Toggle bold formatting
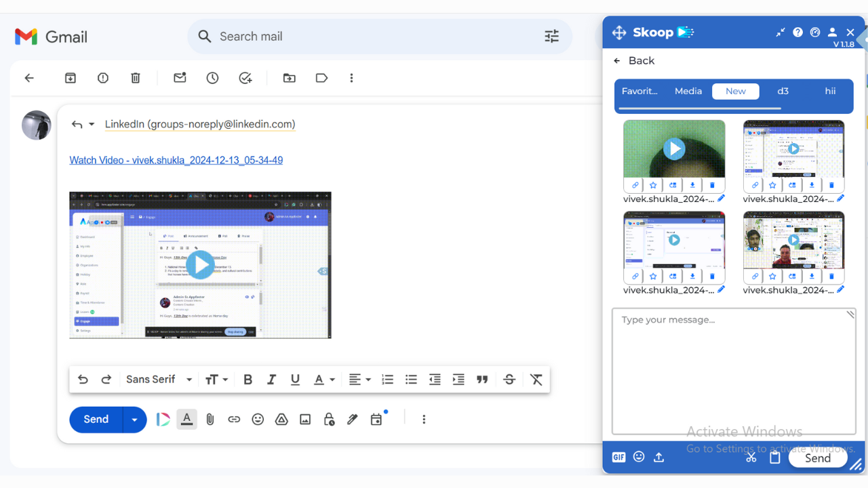868x488 pixels. click(248, 380)
